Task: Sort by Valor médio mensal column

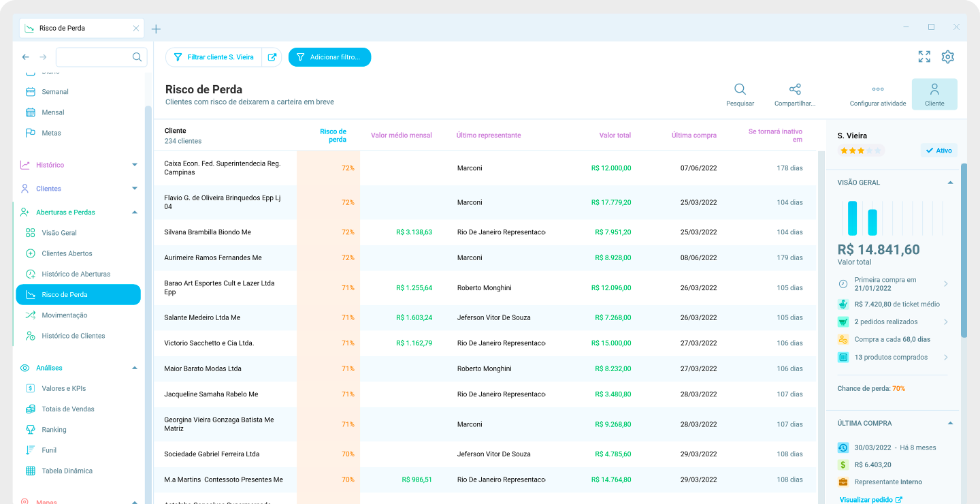Action: tap(402, 136)
